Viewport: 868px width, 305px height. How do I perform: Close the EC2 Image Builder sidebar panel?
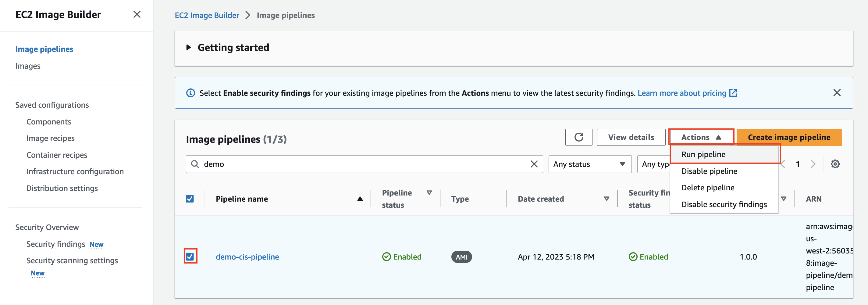(x=137, y=15)
